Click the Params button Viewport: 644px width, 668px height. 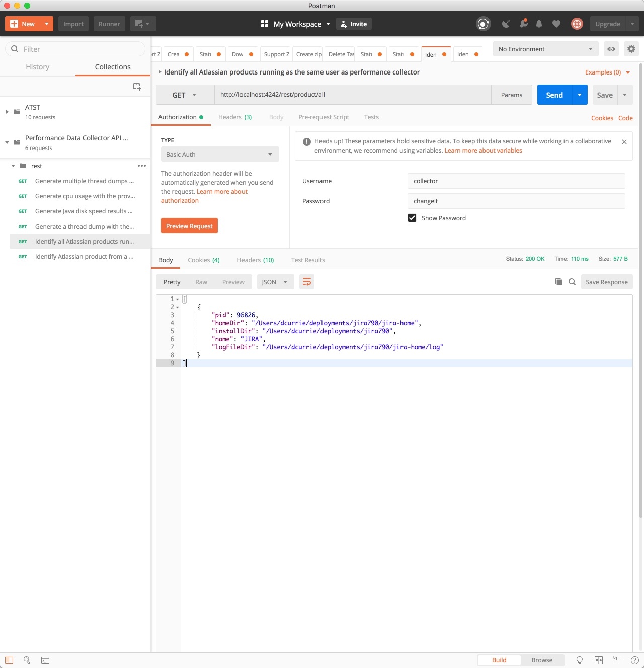coord(512,95)
